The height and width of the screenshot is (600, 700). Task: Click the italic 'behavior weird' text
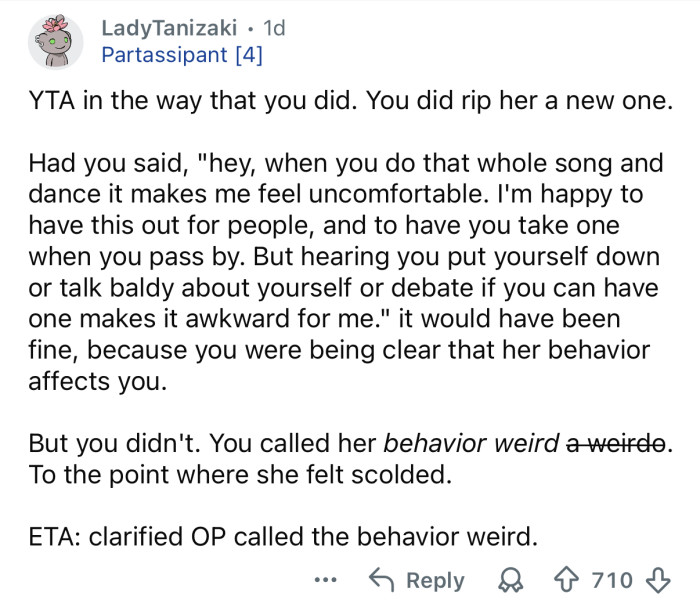[x=470, y=443]
